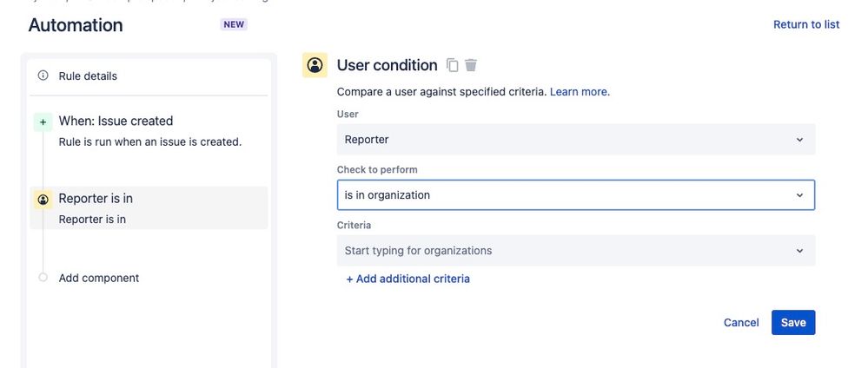
Task: Click the Return to list link
Action: (x=806, y=24)
